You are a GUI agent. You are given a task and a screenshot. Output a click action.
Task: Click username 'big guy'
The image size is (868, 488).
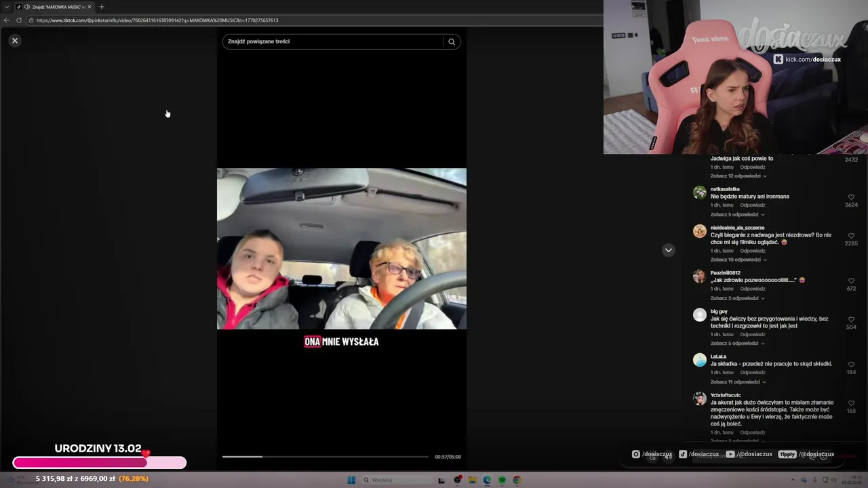(719, 312)
